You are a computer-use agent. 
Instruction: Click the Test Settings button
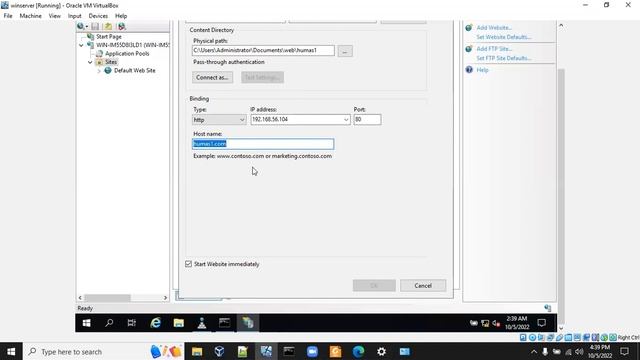click(262, 78)
